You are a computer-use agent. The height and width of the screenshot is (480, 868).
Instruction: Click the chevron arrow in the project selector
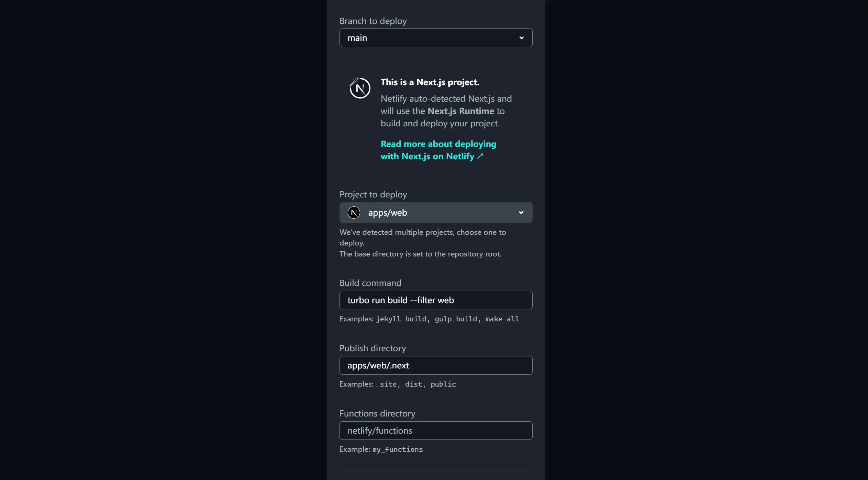point(521,213)
